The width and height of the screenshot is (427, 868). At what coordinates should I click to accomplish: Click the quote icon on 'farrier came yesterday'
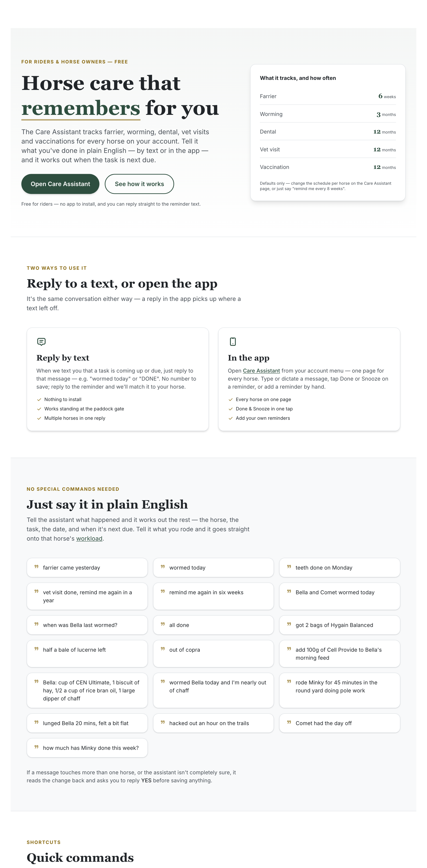click(x=36, y=567)
